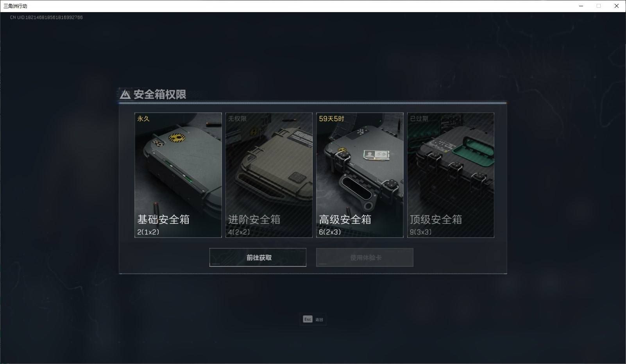This screenshot has width=626, height=364.
Task: Click the disabled maximize window icon
Action: pos(599,6)
